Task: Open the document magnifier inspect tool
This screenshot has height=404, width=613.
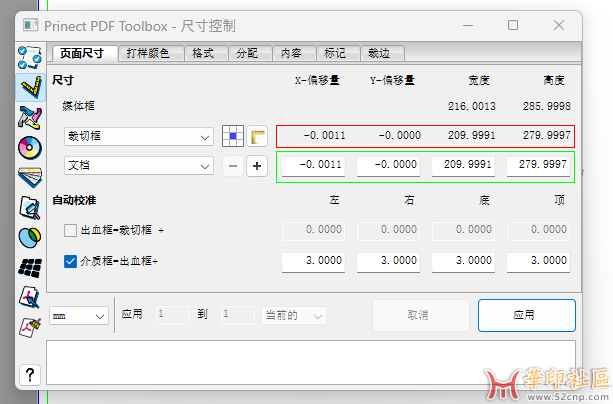Action: pyautogui.click(x=30, y=207)
